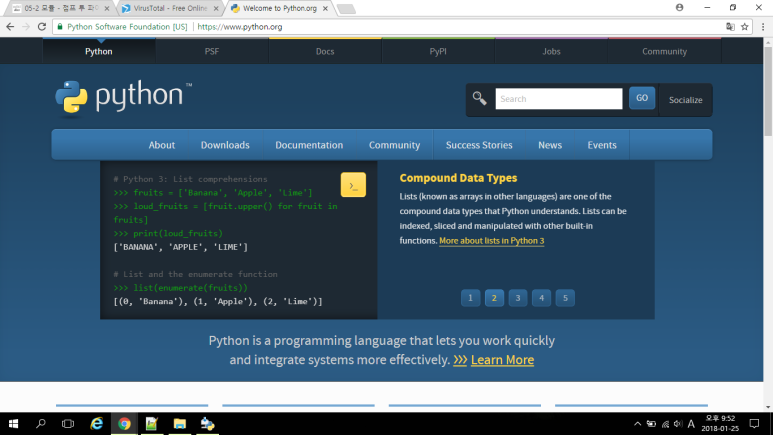Click the page vertical scrollbar thumb

point(768,91)
